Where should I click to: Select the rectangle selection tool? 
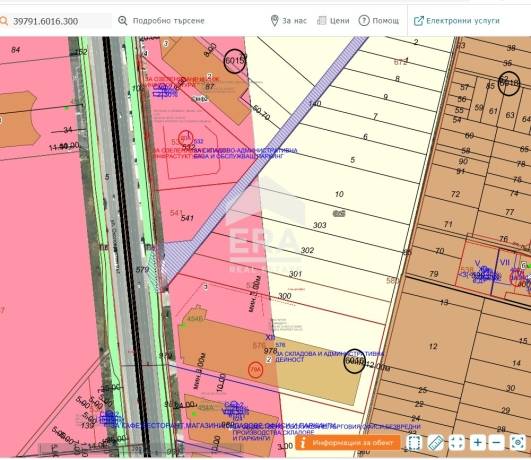point(414,442)
